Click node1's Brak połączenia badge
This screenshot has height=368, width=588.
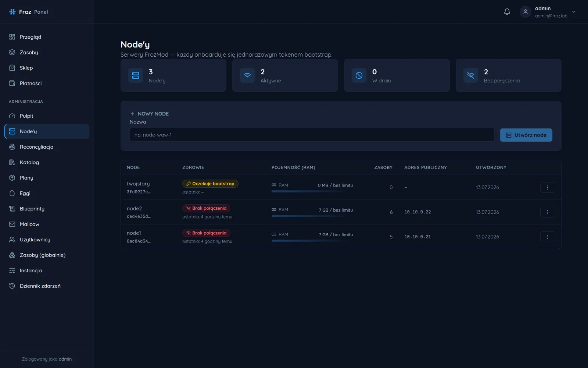tap(206, 233)
